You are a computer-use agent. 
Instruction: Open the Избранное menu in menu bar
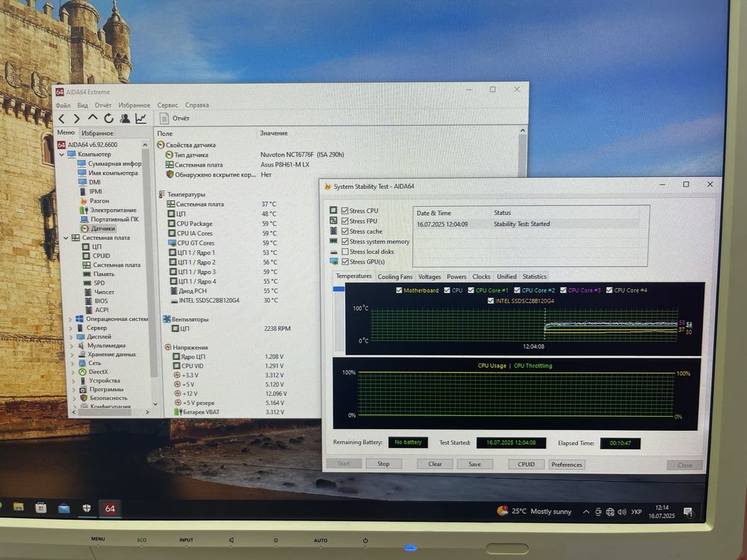click(x=134, y=105)
